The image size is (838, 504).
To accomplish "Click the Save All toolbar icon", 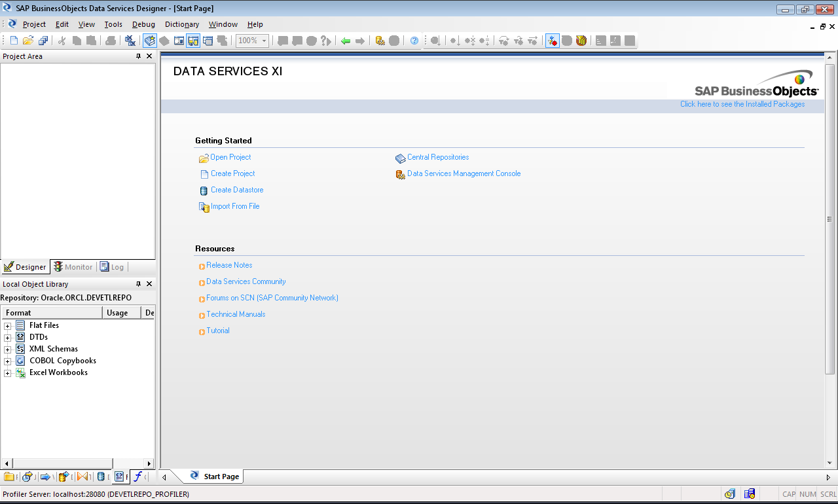I will click(43, 41).
